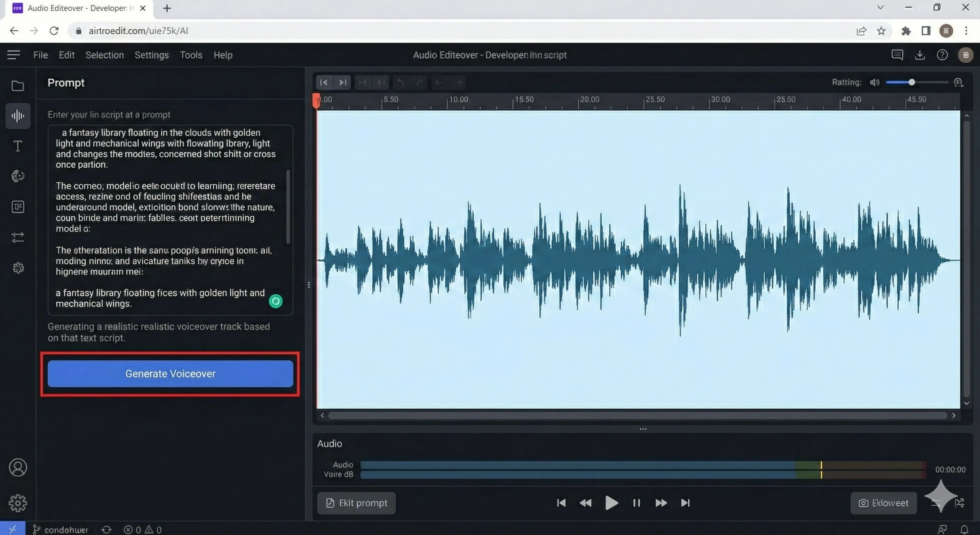The width and height of the screenshot is (980, 535).
Task: Open the comments icon in header
Action: (x=897, y=55)
